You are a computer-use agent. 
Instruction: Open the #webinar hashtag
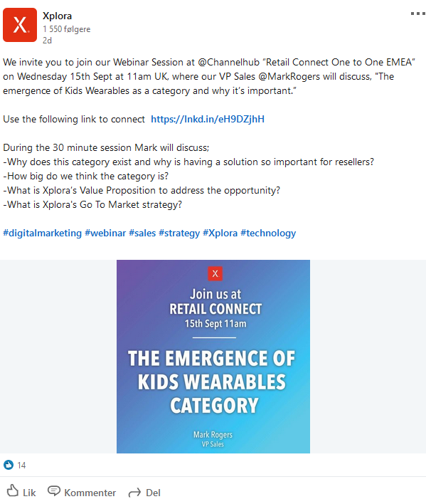coord(105,233)
